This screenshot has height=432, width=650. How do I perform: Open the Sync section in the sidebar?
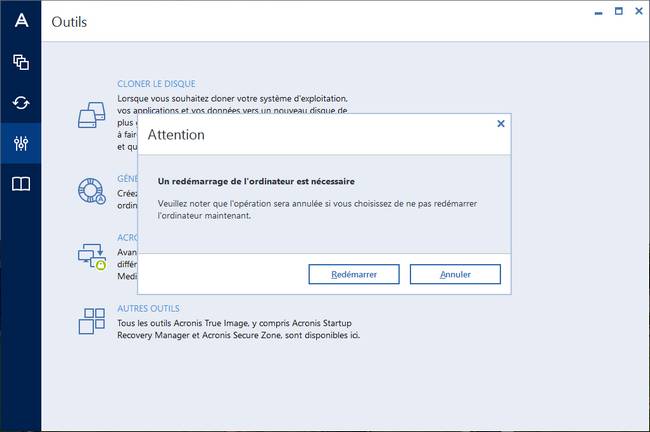tap(21, 102)
